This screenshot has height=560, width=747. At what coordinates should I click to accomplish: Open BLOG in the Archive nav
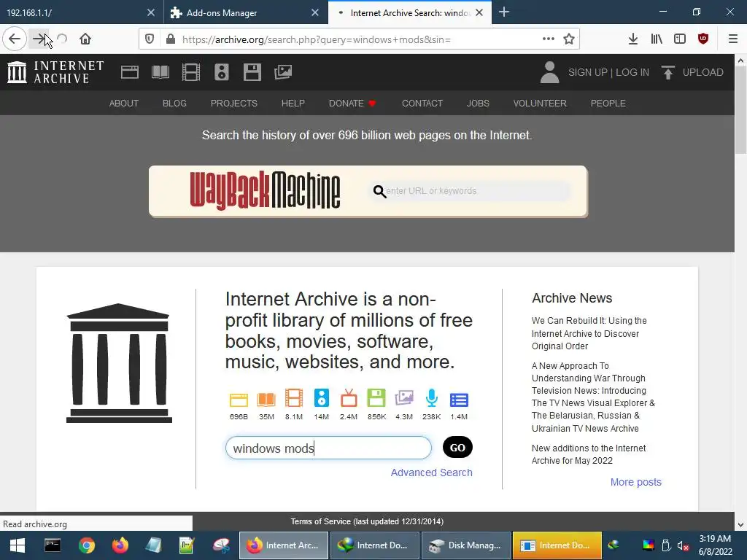pos(174,104)
